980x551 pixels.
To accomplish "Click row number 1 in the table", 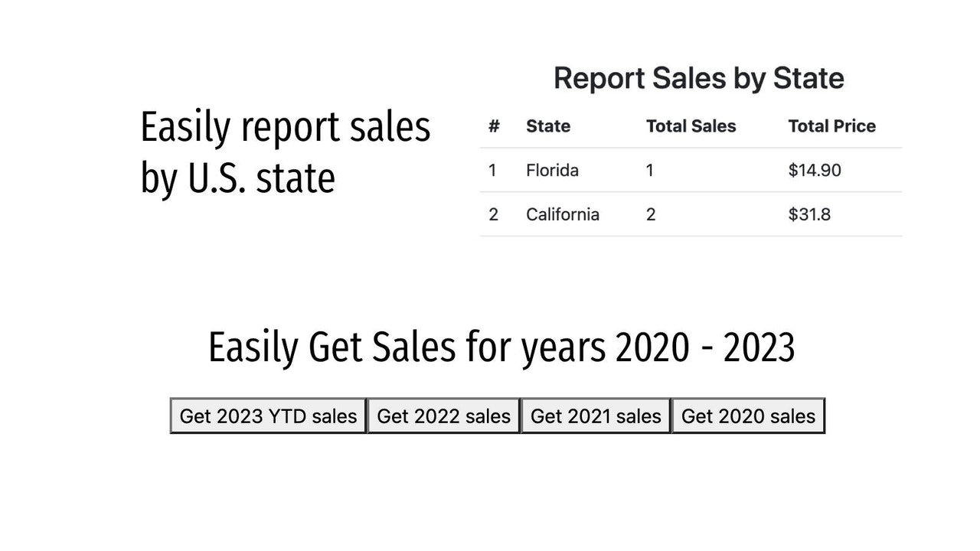I will click(492, 170).
